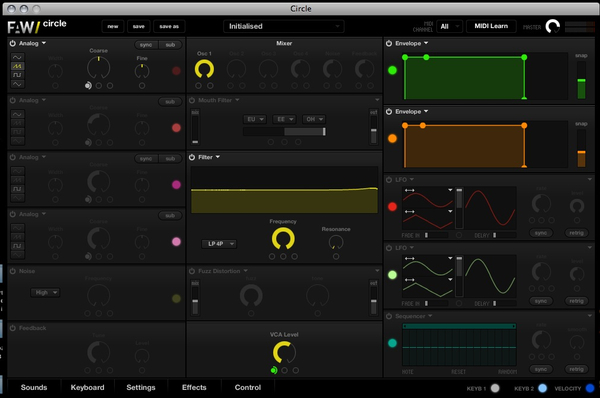
Task: Open the Noise High type dropdown
Action: [x=45, y=292]
